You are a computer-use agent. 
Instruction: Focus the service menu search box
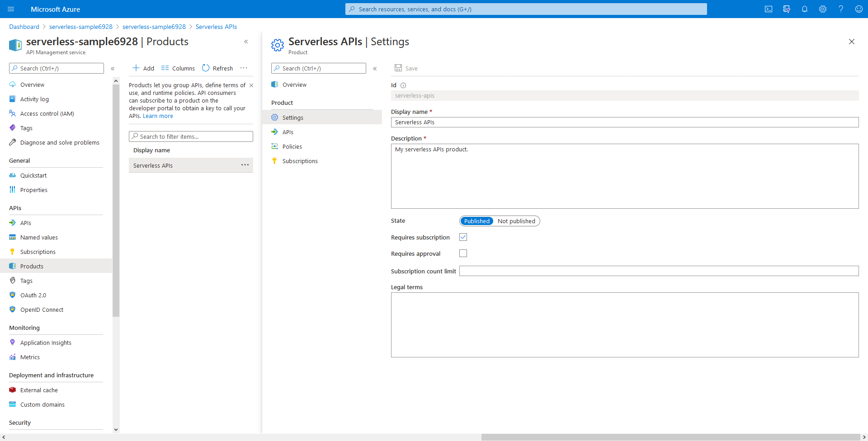tap(57, 68)
